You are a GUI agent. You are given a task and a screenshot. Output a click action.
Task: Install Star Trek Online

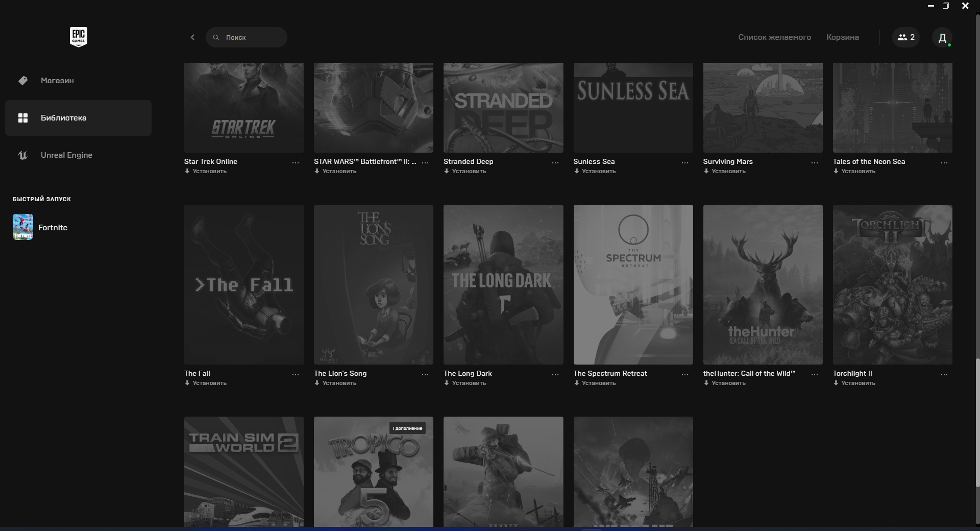click(206, 171)
